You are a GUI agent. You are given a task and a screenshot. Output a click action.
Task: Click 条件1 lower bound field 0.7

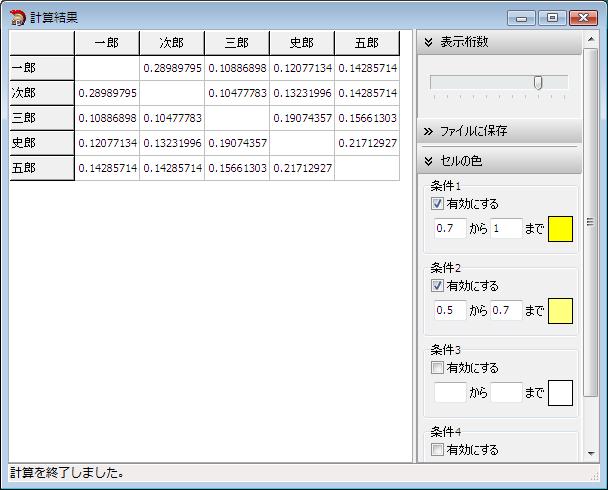click(x=450, y=229)
